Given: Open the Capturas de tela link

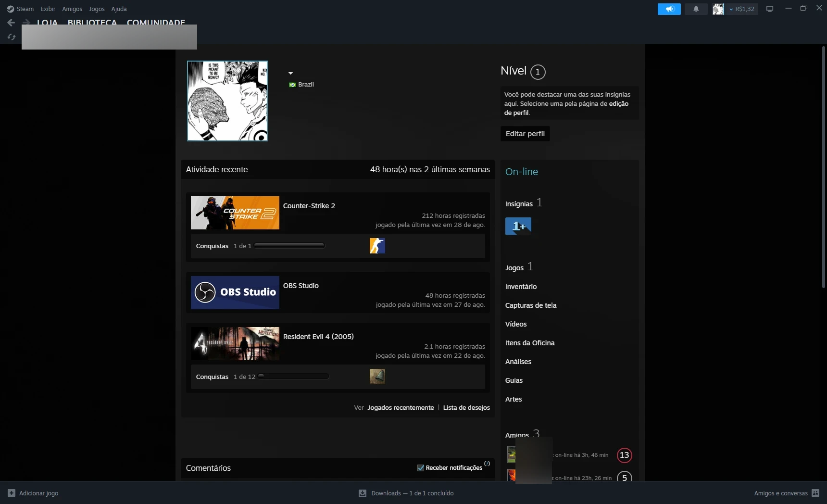Looking at the screenshot, I should pyautogui.click(x=531, y=305).
